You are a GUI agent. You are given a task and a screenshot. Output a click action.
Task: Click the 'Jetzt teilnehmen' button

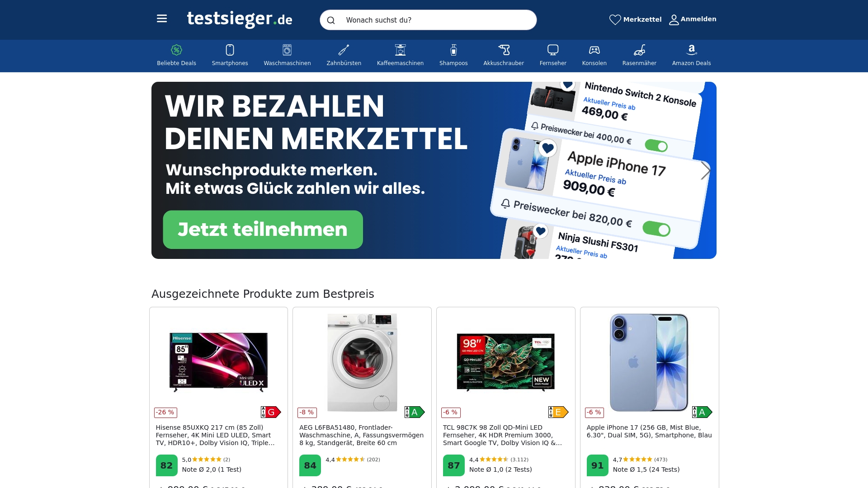[263, 230]
